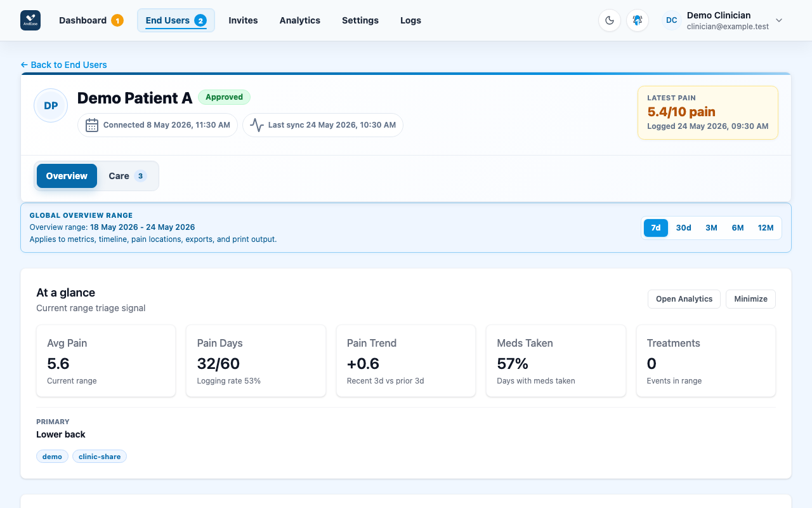The width and height of the screenshot is (812, 508).
Task: Select the 6M range option
Action: tap(738, 228)
